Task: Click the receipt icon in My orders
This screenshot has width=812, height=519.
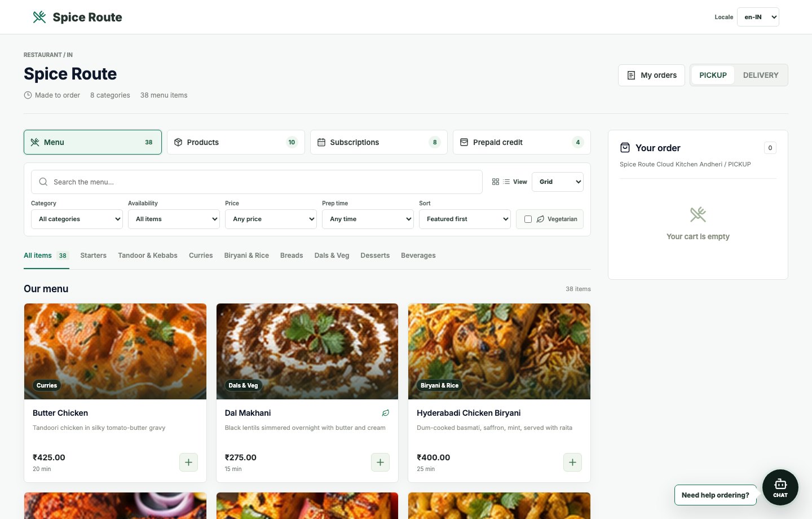Action: 632,75
